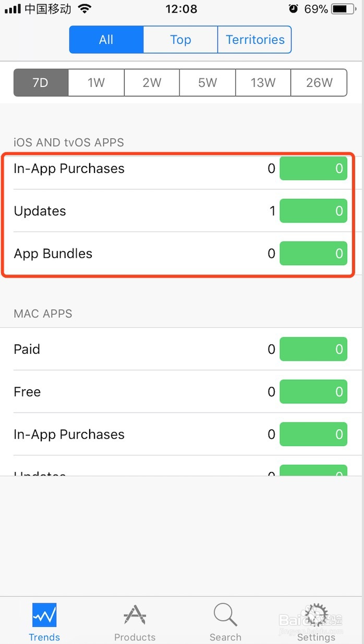Viewport: 364px width, 644px height.
Task: Tap the cellular signal bars icon
Action: coord(13,9)
